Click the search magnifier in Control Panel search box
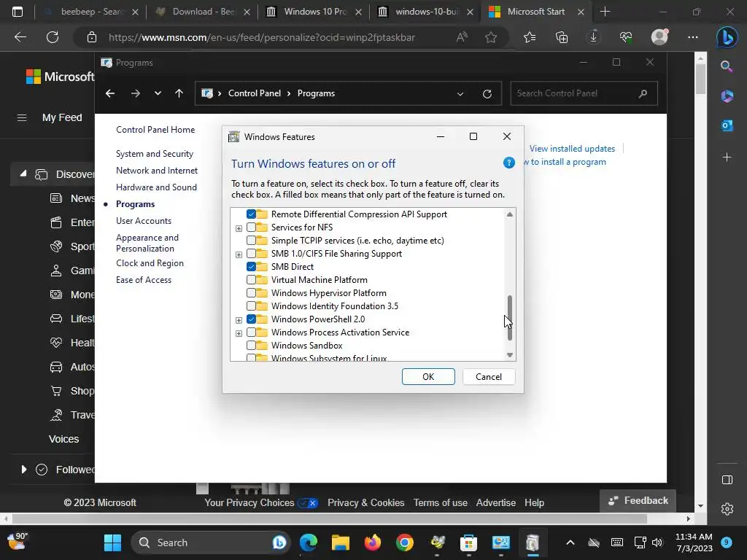 pyautogui.click(x=643, y=93)
